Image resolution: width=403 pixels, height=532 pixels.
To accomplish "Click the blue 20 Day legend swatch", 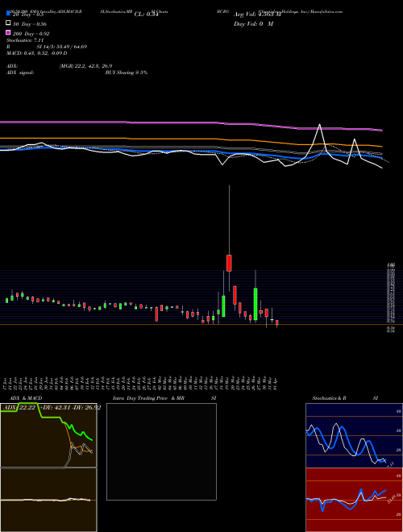I will point(9,13).
